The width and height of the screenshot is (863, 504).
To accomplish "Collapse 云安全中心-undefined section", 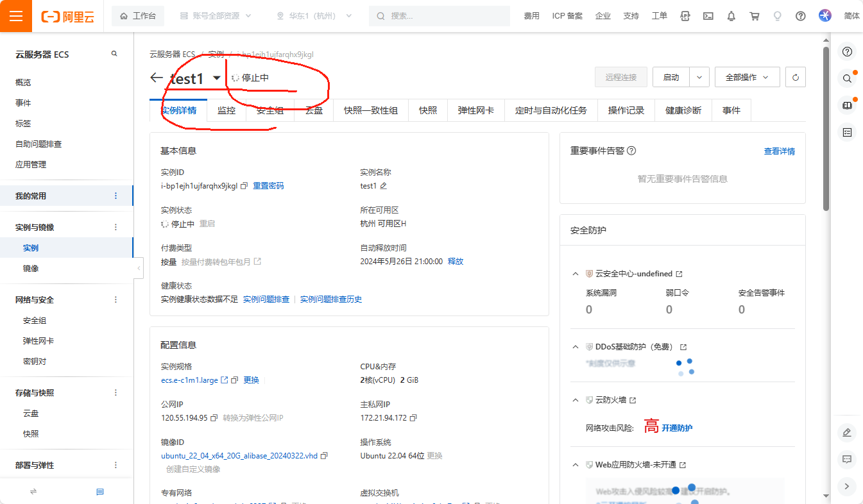I will [x=575, y=274].
